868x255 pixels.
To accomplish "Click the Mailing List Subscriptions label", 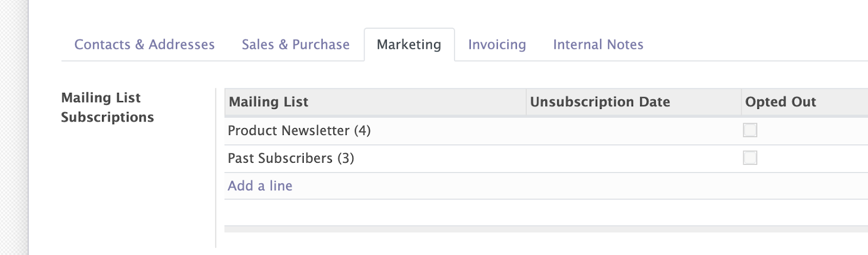I will coord(107,107).
